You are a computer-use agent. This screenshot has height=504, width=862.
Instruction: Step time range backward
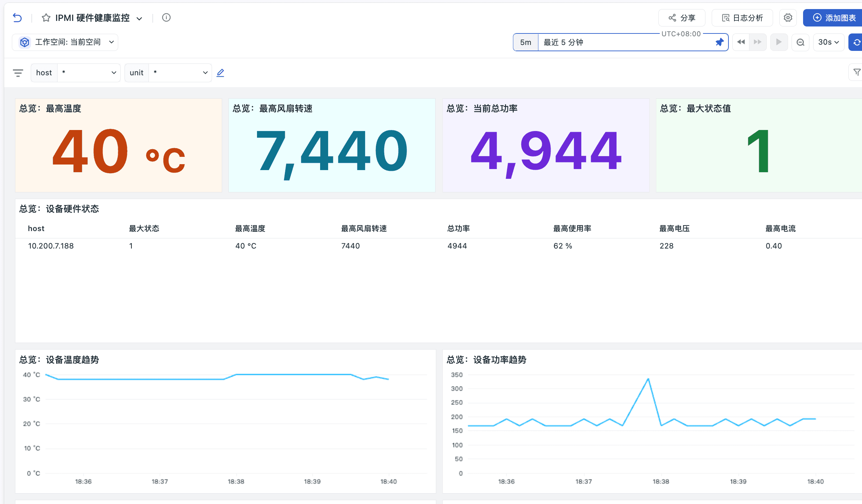point(741,42)
